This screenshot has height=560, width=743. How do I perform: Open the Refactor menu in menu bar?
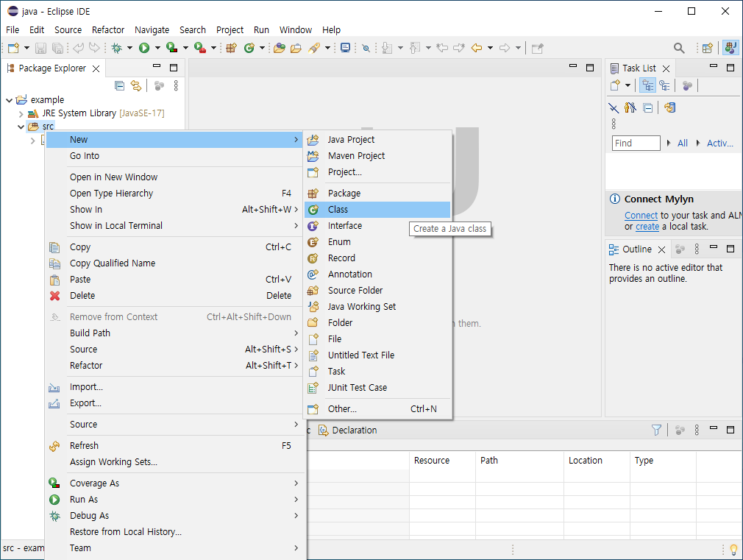click(108, 30)
